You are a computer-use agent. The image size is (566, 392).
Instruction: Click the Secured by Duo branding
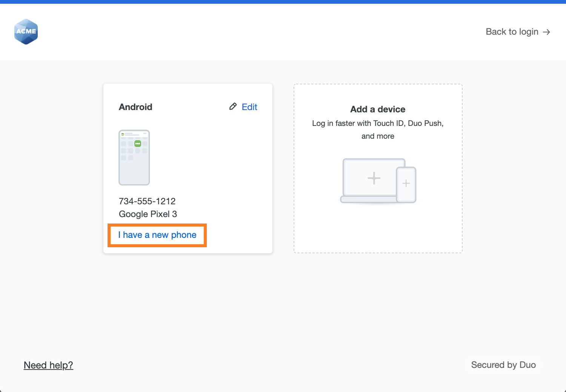pyautogui.click(x=503, y=365)
